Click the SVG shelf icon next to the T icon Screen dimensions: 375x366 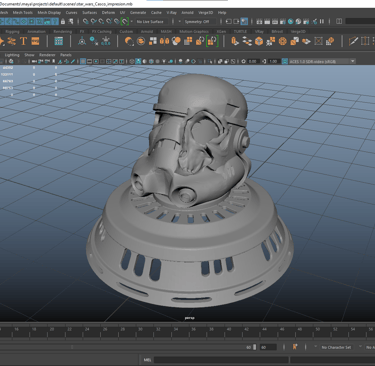click(35, 41)
